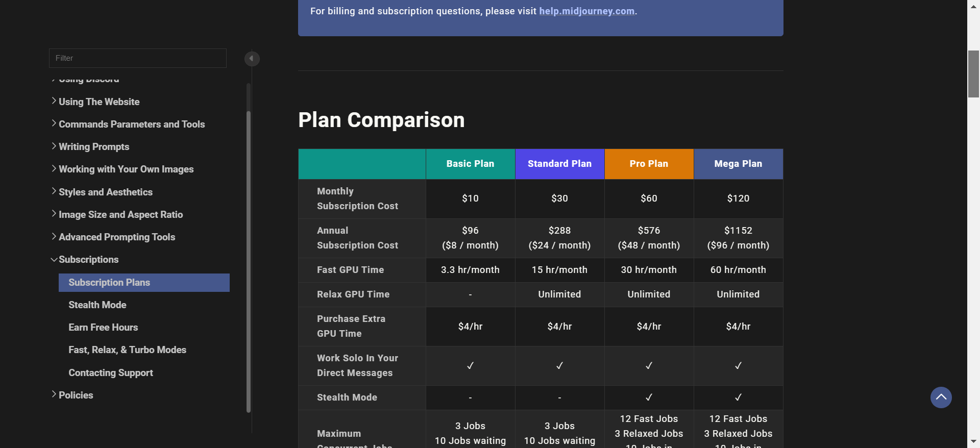This screenshot has height=448, width=980.
Task: Click the $576 ($48 / month) cell
Action: pyautogui.click(x=649, y=238)
